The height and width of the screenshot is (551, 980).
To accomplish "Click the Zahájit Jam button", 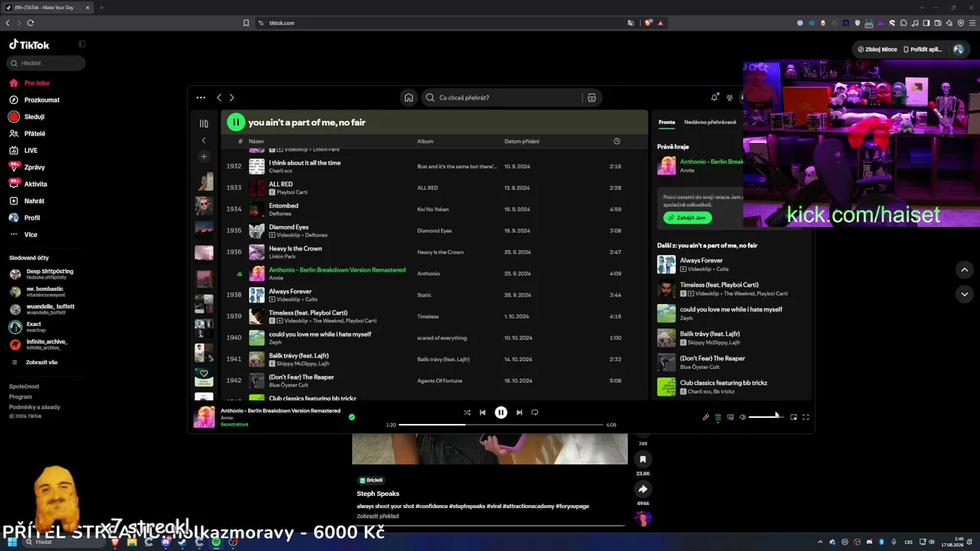I will 688,217.
